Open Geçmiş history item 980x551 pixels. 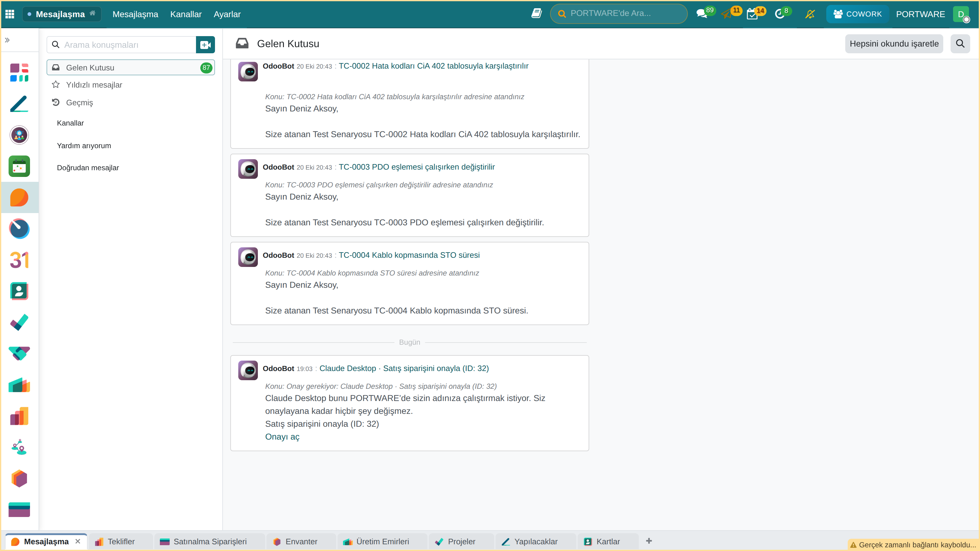[130, 103]
